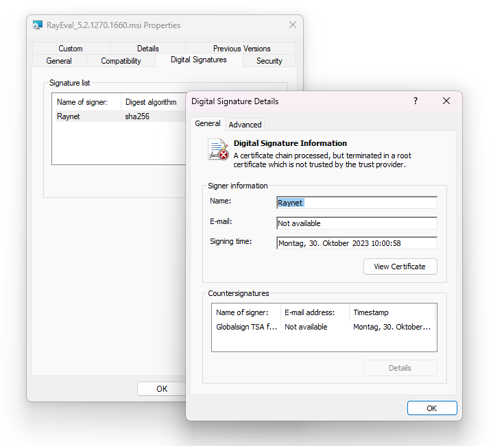Open the General tab of Properties window
This screenshot has width=504, height=446.
tap(59, 61)
